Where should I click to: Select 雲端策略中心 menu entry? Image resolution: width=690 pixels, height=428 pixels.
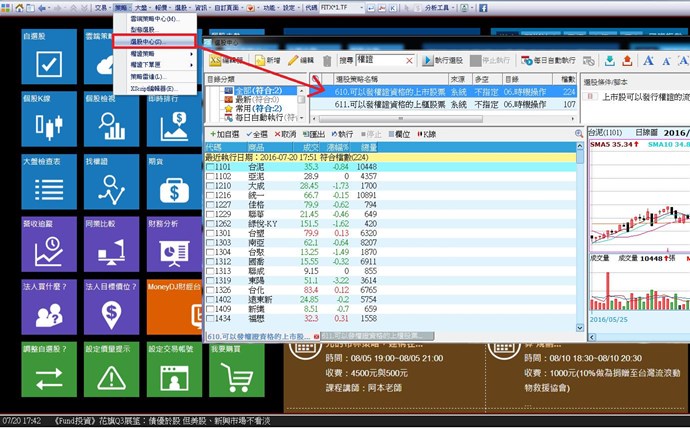point(153,19)
